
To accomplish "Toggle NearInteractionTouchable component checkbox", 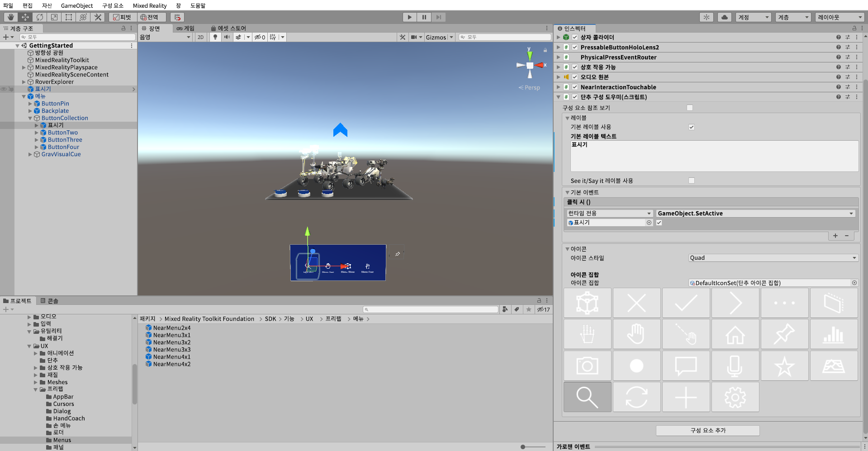I will click(x=575, y=87).
